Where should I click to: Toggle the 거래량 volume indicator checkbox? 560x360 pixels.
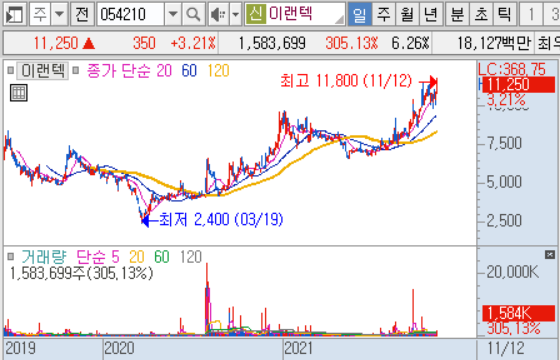(x=10, y=256)
